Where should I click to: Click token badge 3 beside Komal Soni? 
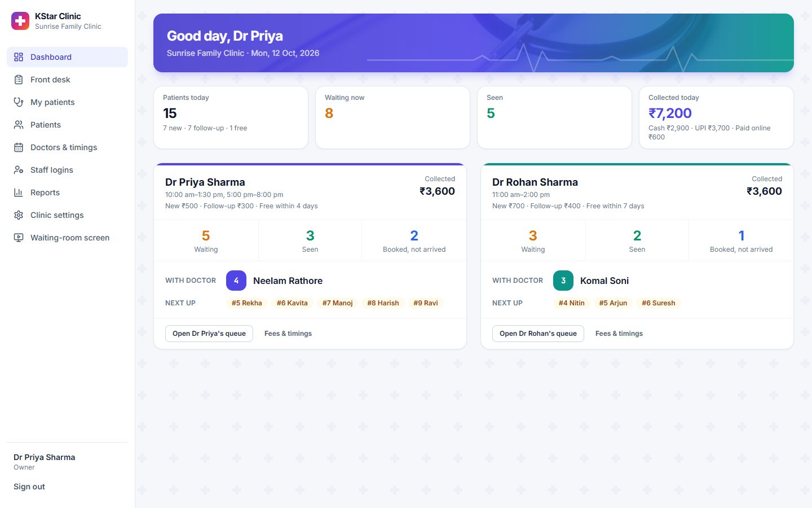pos(563,281)
